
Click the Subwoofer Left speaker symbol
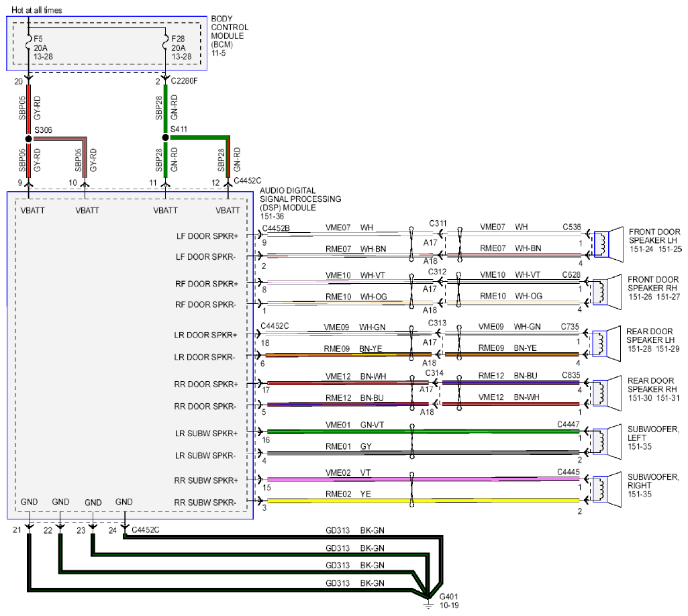tap(607, 442)
